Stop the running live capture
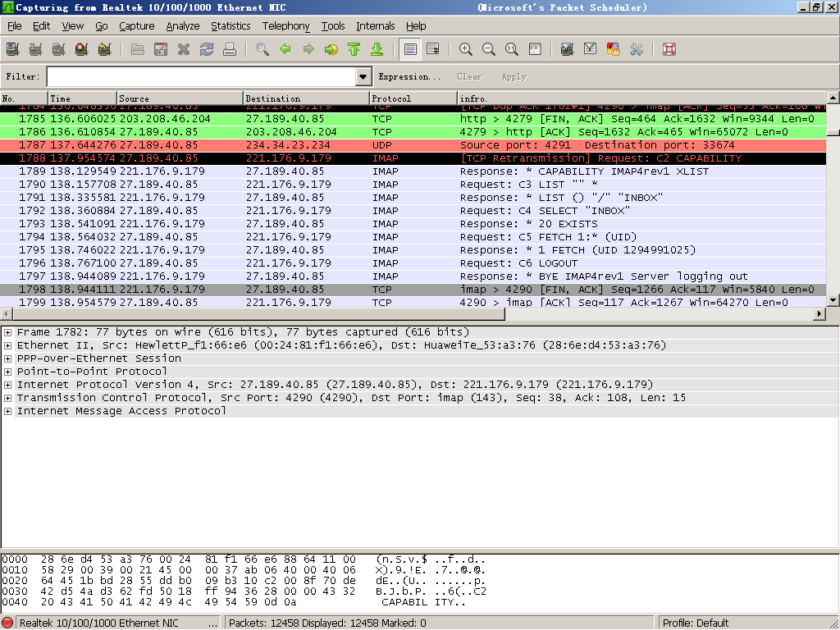This screenshot has height=630, width=840. click(x=81, y=49)
